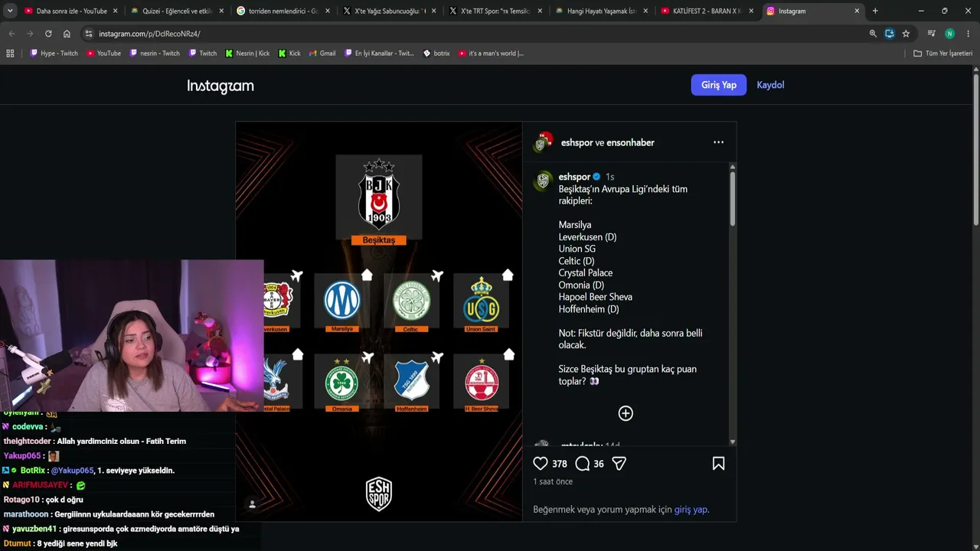Switch to 'Hangi Hayatı Yaşamak' tab
Viewport: 980px width, 551px height.
(599, 11)
